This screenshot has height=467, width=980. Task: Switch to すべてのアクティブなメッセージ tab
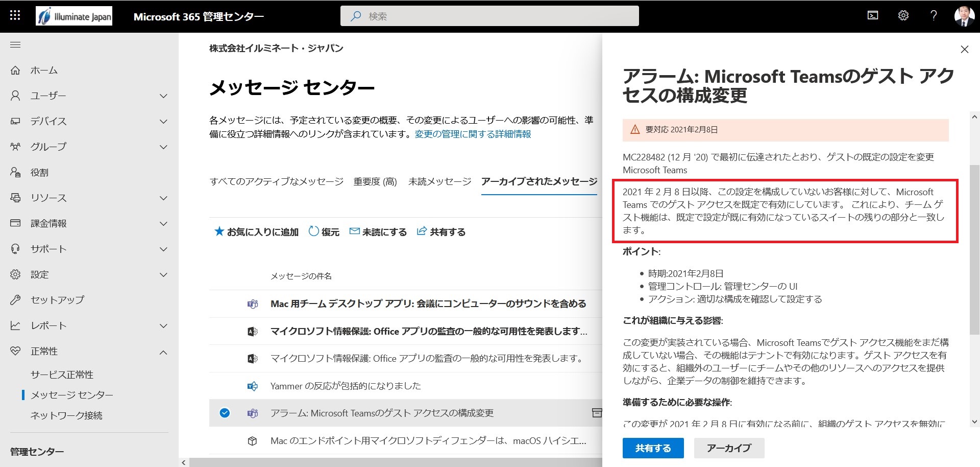[277, 181]
